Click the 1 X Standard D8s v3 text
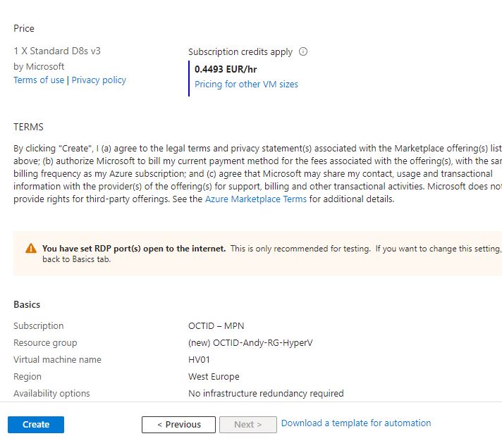502x448 pixels. coord(52,51)
